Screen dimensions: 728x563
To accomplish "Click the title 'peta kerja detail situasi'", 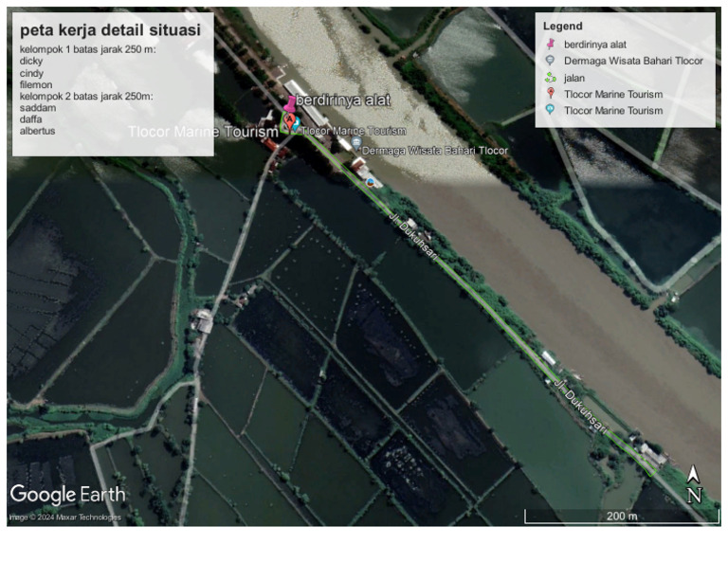I will 111,30.
